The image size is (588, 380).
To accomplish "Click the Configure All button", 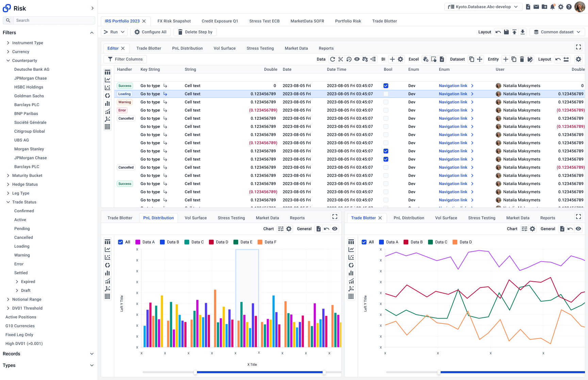I will point(150,32).
